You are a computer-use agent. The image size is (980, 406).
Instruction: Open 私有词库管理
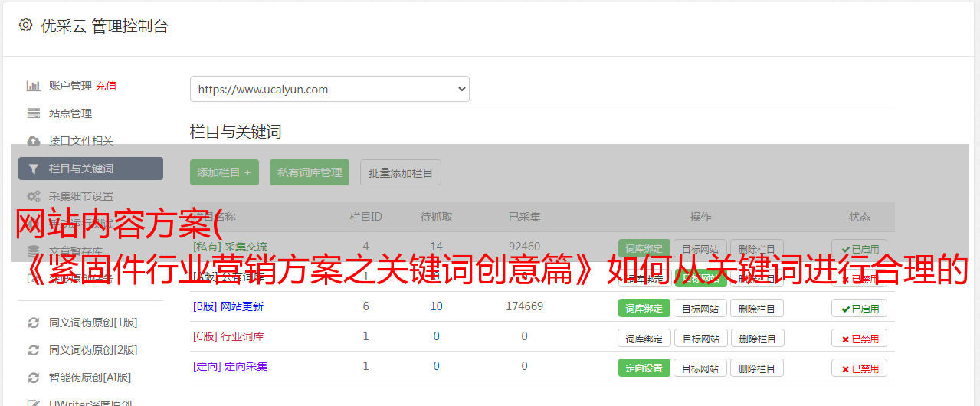pyautogui.click(x=310, y=172)
